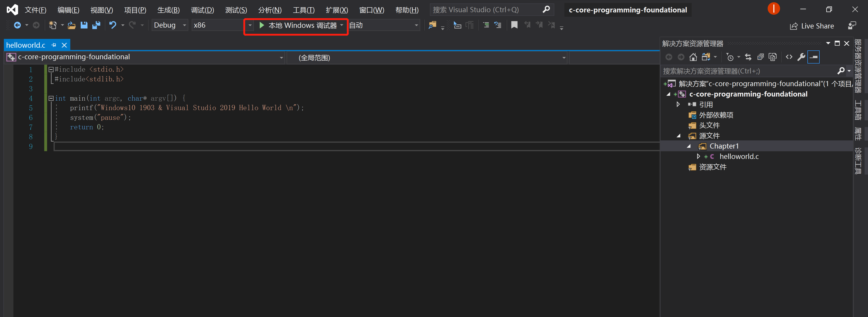This screenshot has width=868, height=317.
Task: Toggle Show All Files icon in Solution Explorer
Action: pyautogui.click(x=773, y=57)
